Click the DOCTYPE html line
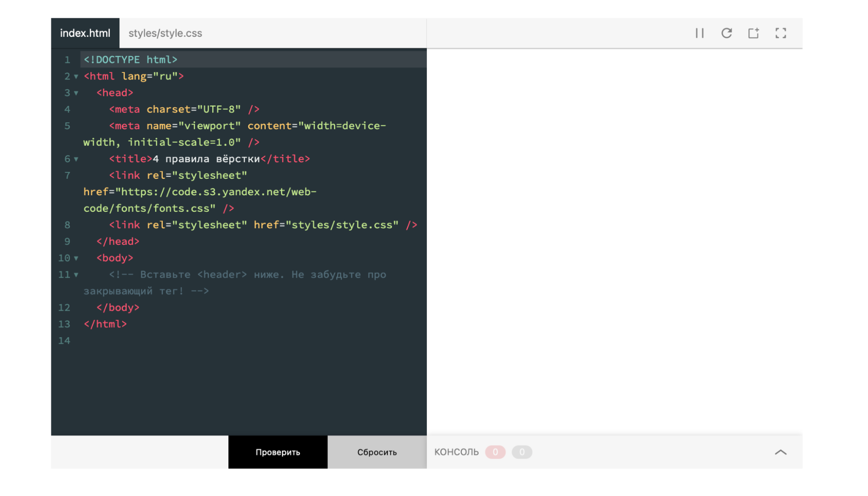868x496 pixels. click(x=130, y=59)
